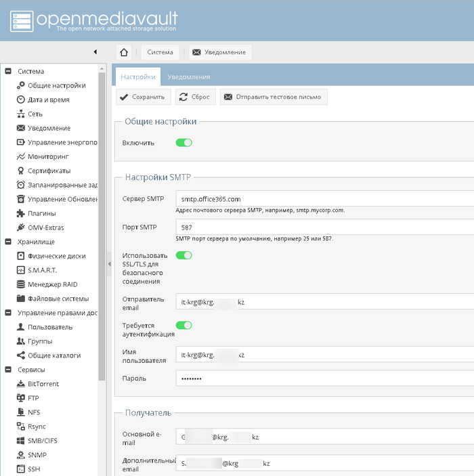Open Сеть network icon in sidebar
This screenshot has width=474, height=476.
(20, 114)
